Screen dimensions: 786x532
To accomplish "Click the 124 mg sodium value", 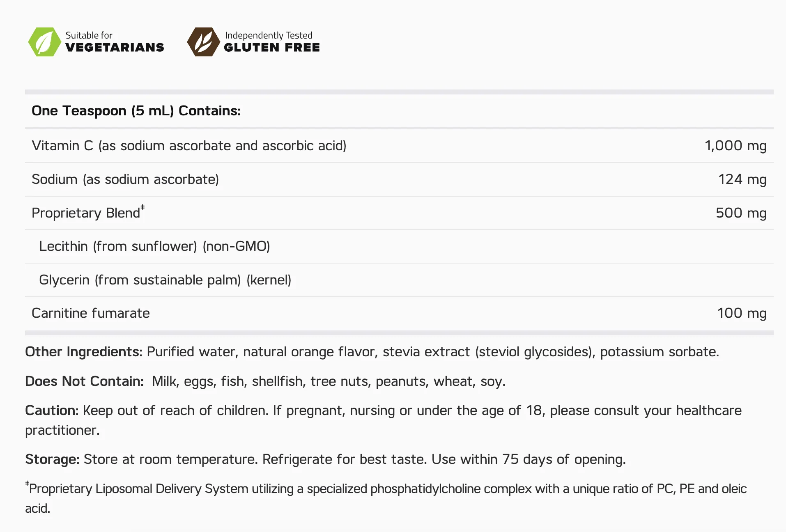I will pos(742,179).
